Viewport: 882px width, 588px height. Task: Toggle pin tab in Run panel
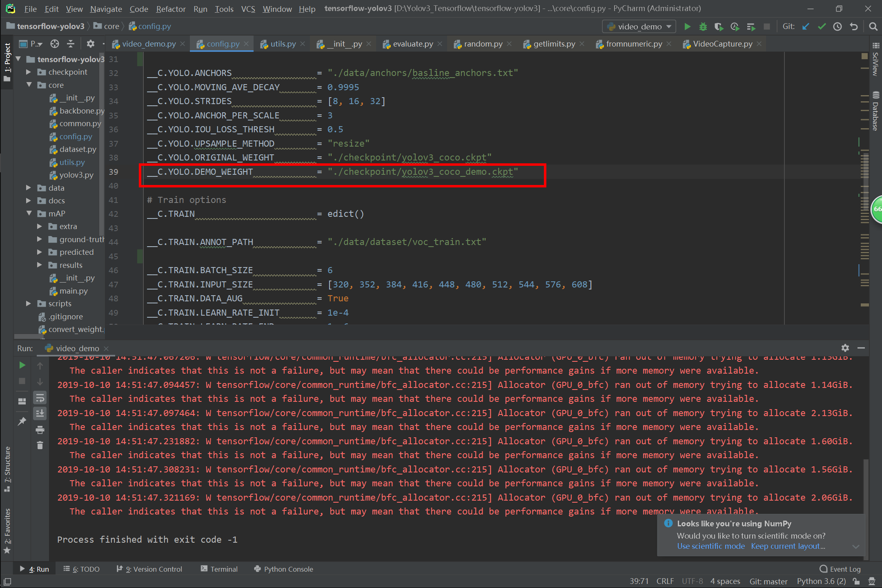click(x=22, y=421)
